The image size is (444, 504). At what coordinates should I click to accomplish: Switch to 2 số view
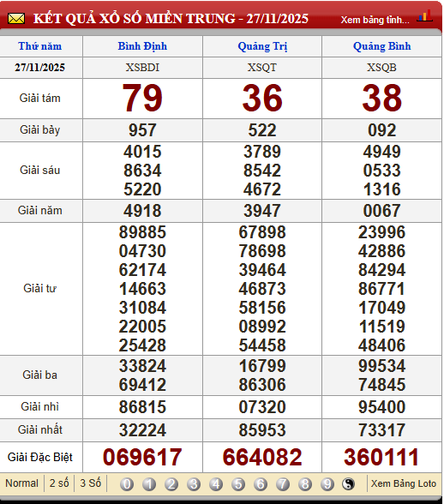coord(59,483)
